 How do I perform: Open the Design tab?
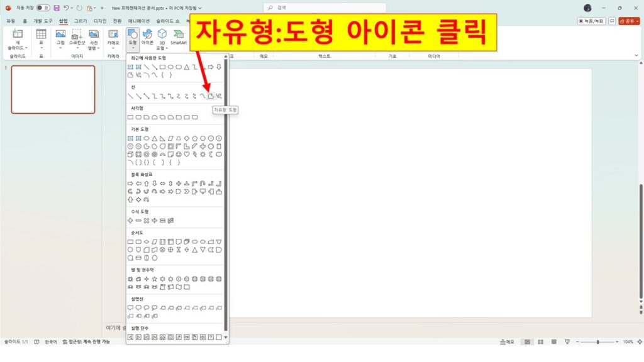100,21
